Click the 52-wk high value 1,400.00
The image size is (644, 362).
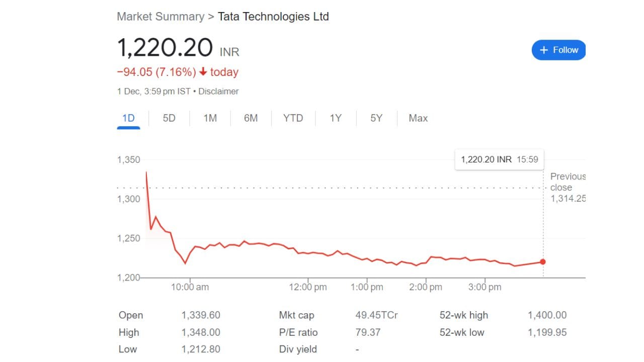547,315
